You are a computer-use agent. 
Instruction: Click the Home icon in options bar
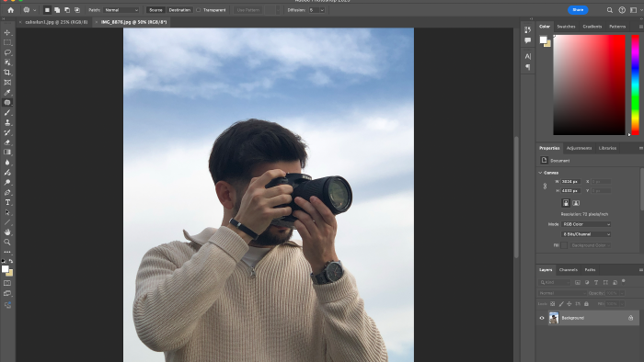[11, 10]
